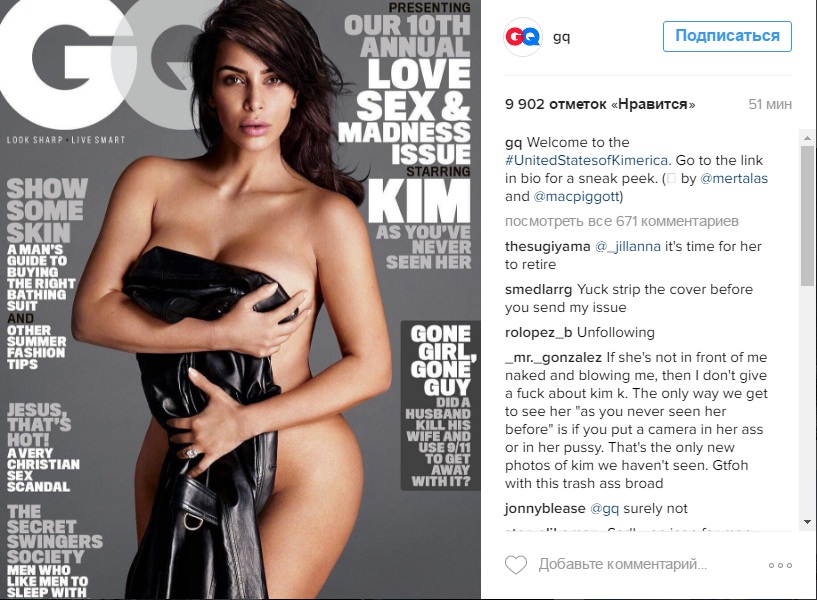The image size is (817, 600).
Task: Open the @_jillanna mention
Action: click(x=628, y=246)
